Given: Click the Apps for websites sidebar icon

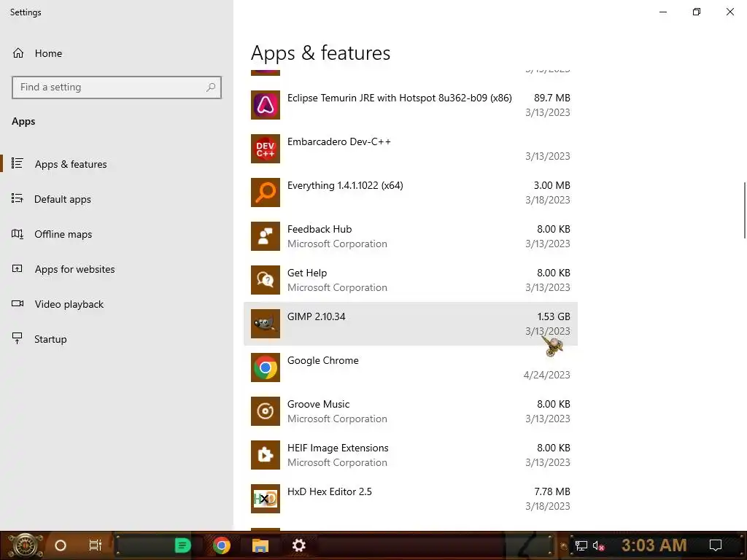Looking at the screenshot, I should (x=18, y=268).
